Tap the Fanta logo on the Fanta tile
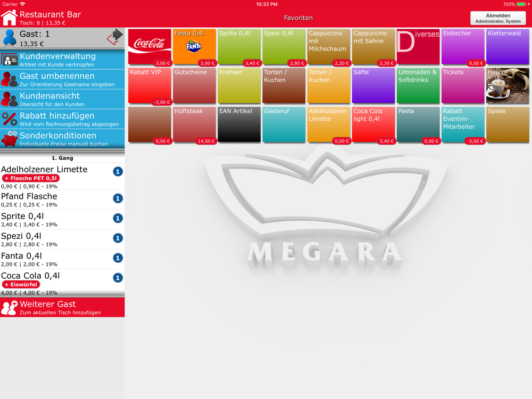 click(194, 46)
